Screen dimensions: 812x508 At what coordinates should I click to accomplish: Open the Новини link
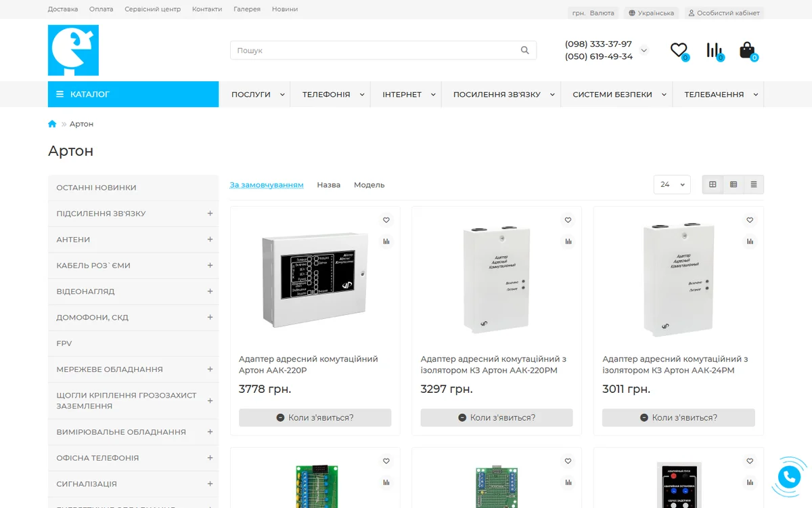click(x=285, y=9)
